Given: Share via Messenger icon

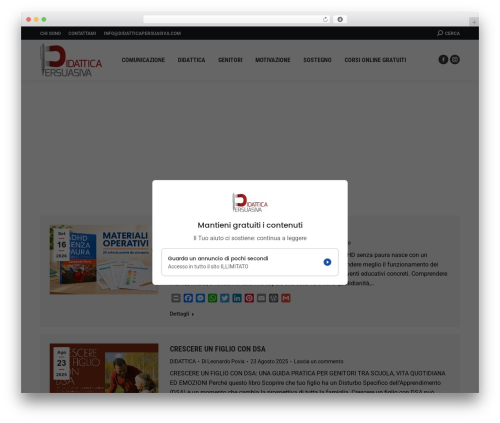Looking at the screenshot, I should pyautogui.click(x=200, y=298).
